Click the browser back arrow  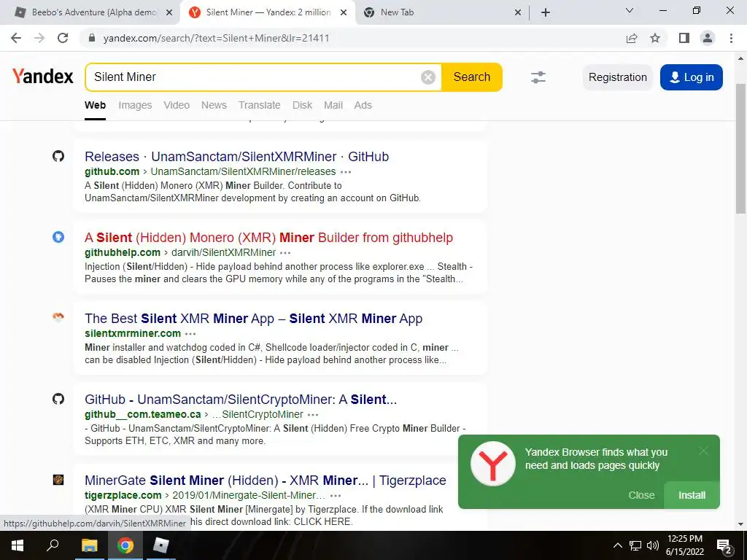tap(16, 38)
